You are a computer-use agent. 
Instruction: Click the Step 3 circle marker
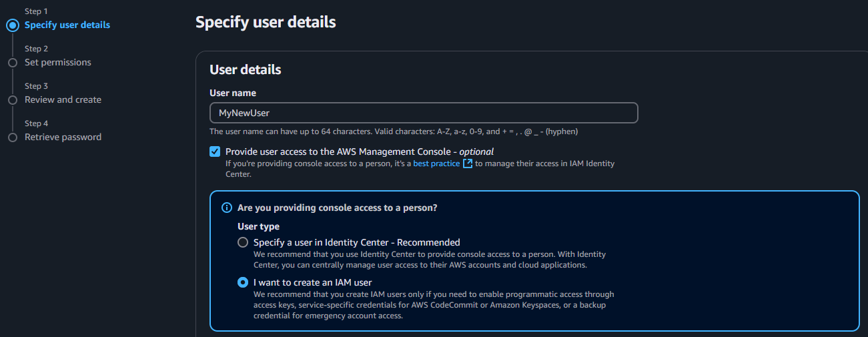pyautogui.click(x=12, y=100)
